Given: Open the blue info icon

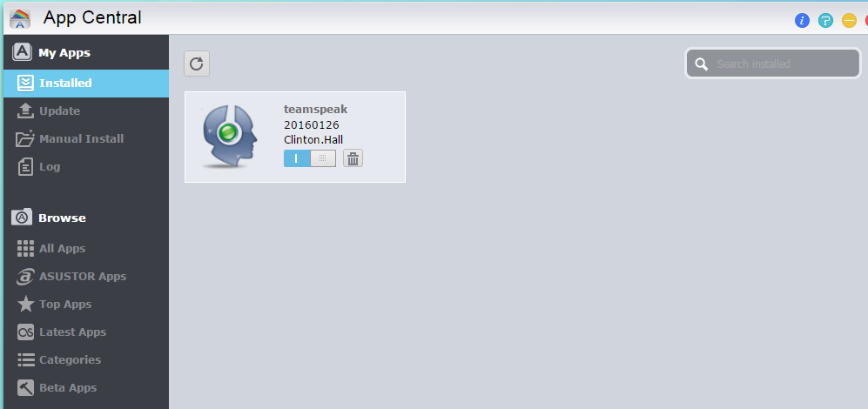Looking at the screenshot, I should click(802, 21).
